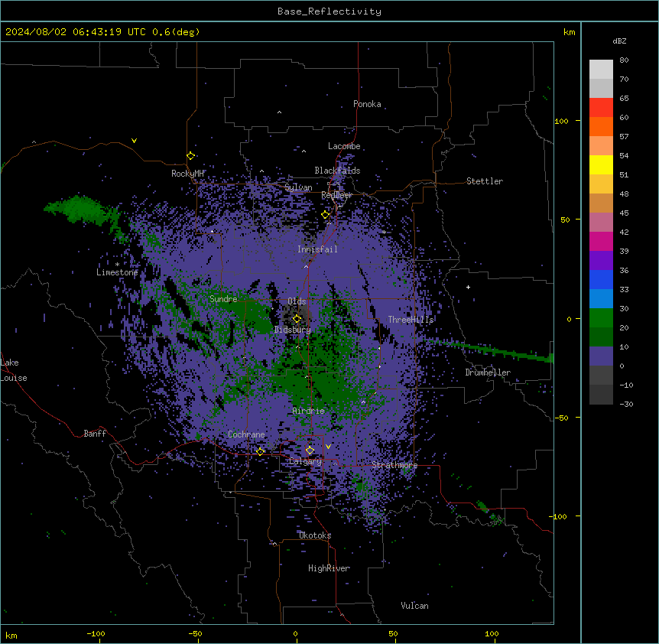The height and width of the screenshot is (644, 659).
Task: Click the yellow V marker northeast of Calgary
Action: click(328, 447)
